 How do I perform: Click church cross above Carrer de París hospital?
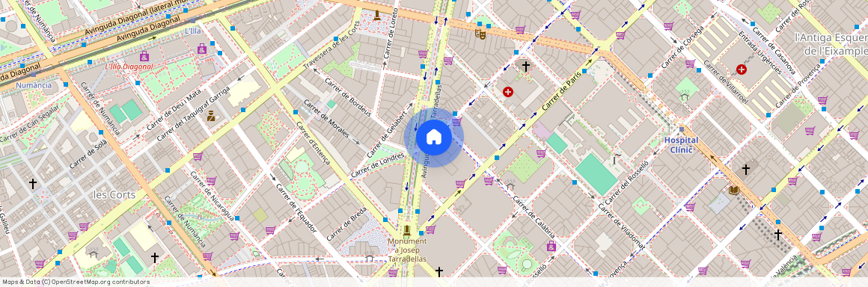525,67
